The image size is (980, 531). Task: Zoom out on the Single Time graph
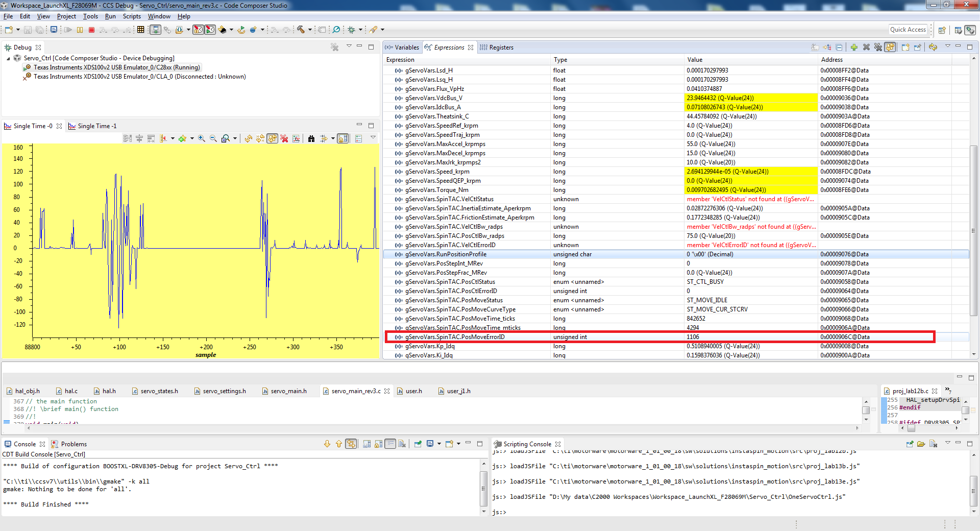(x=213, y=139)
